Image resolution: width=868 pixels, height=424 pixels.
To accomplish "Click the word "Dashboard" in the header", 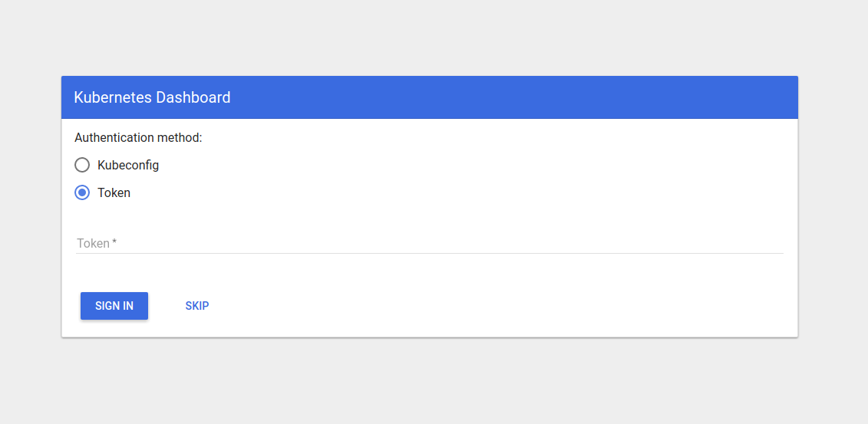I will (193, 97).
